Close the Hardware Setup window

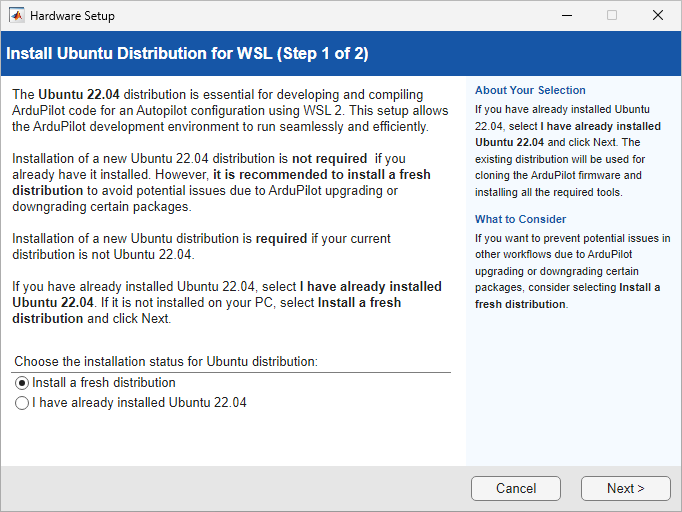click(657, 16)
